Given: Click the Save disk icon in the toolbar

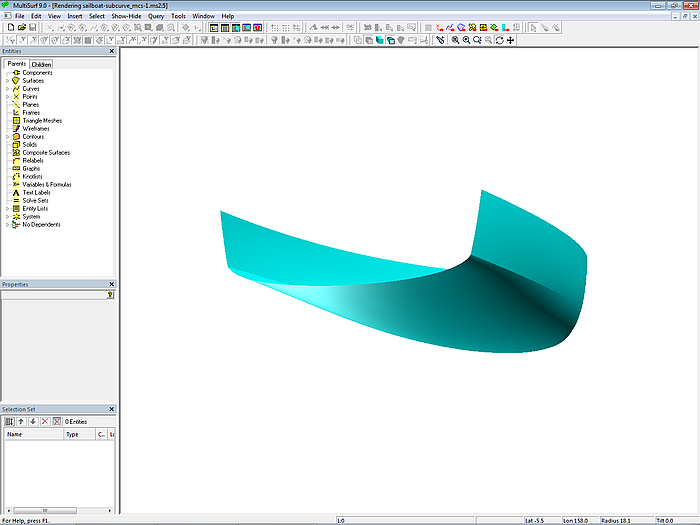Looking at the screenshot, I should [32, 28].
